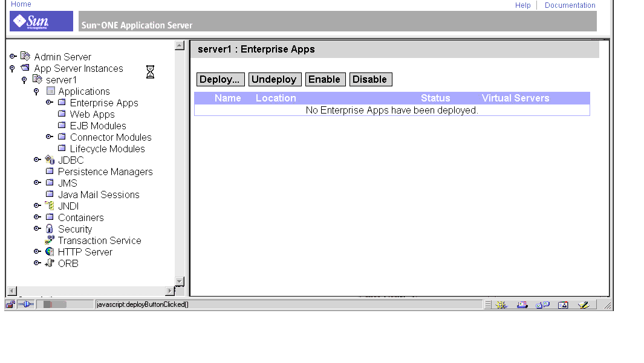The image size is (644, 363).
Task: Click the EJB Modules folder icon
Action: click(x=62, y=124)
